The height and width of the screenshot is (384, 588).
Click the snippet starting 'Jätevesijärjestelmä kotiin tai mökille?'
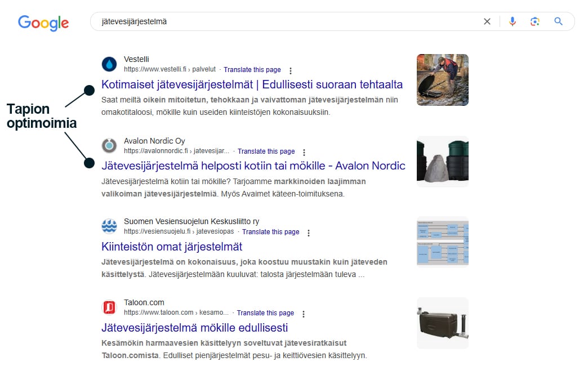(x=234, y=188)
